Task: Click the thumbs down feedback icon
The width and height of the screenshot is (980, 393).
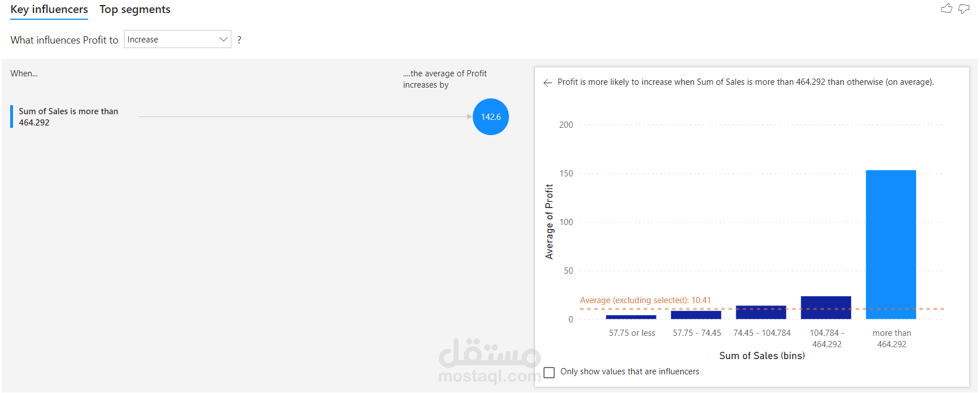Action: (x=964, y=8)
